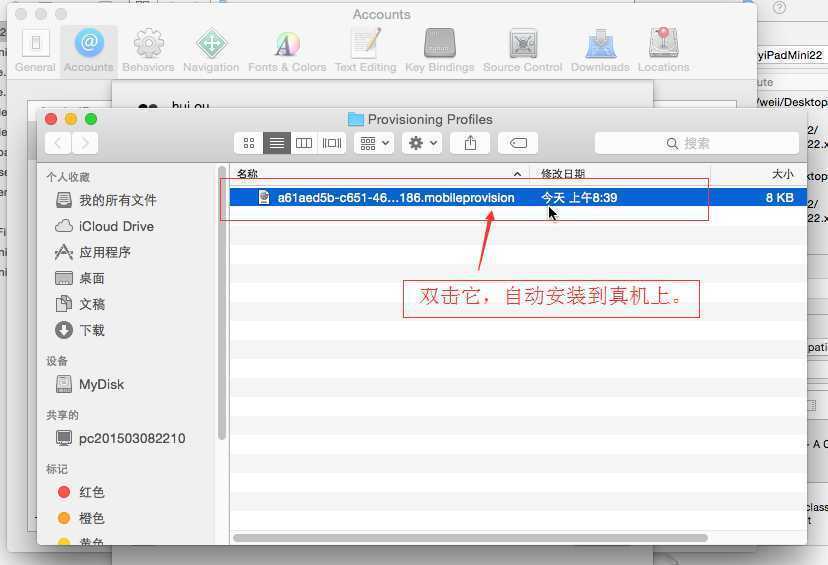Open 应用程序 in sidebar
This screenshot has height=565, width=828.
[93, 252]
